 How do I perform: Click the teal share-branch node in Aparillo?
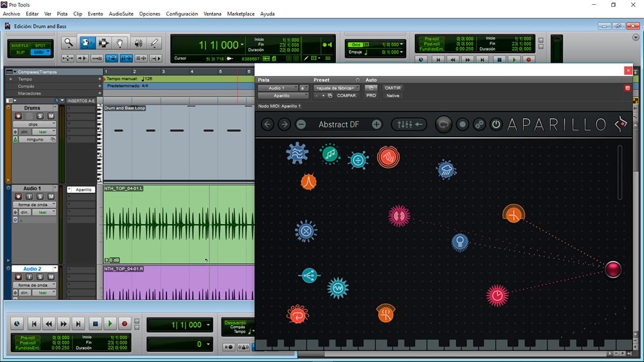(x=309, y=276)
